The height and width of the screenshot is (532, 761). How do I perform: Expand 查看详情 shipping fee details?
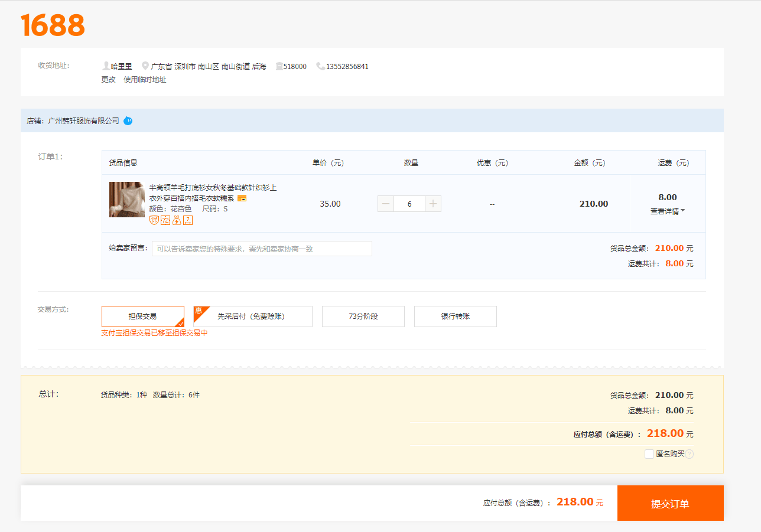667,211
